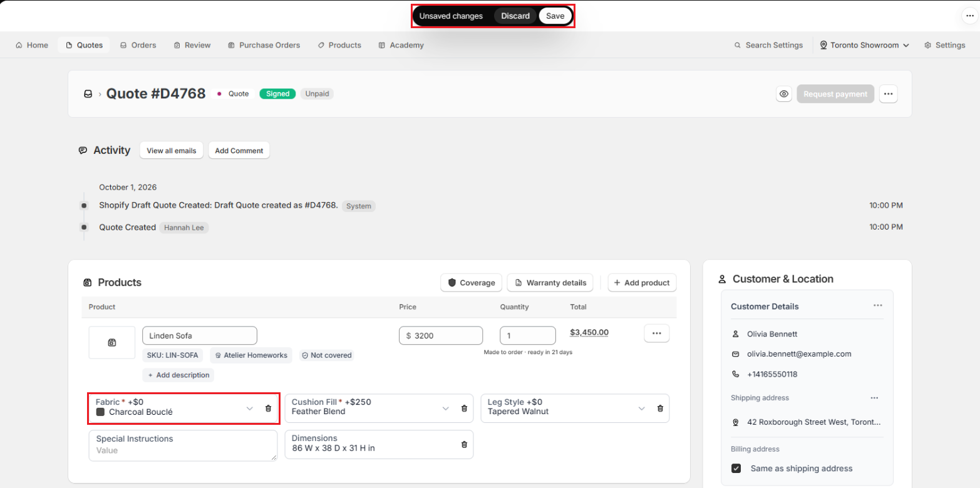Switch to the Orders tab
The width and height of the screenshot is (980, 488).
[x=138, y=45]
